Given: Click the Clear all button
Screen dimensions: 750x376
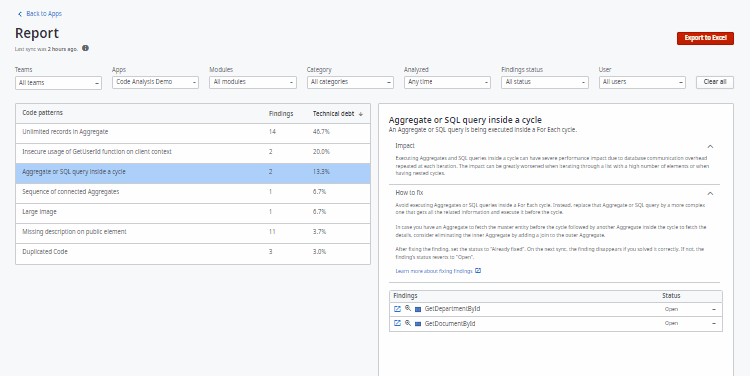Looking at the screenshot, I should click(x=715, y=82).
